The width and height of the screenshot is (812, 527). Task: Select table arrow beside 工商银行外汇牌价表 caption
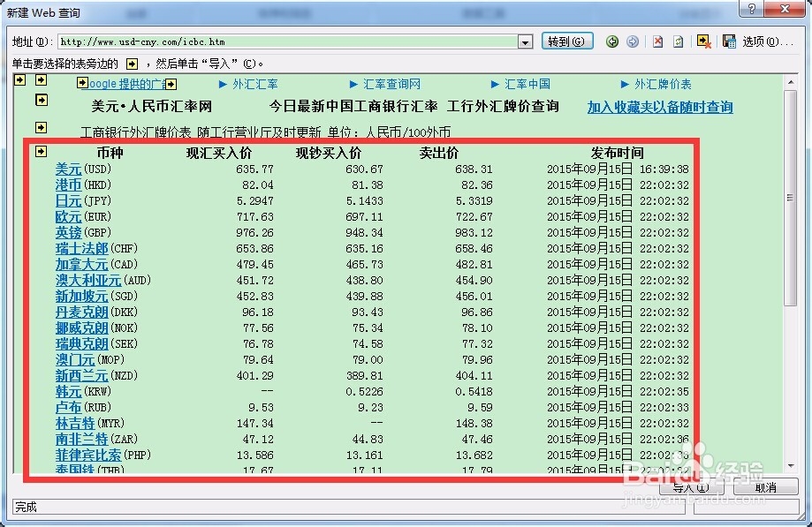tap(42, 127)
